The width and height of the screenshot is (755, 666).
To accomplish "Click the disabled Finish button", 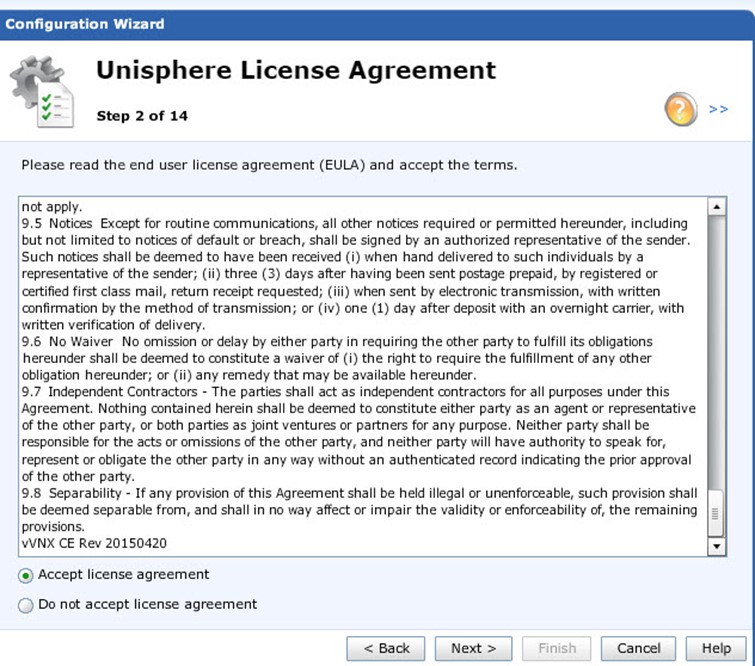I will 557,649.
